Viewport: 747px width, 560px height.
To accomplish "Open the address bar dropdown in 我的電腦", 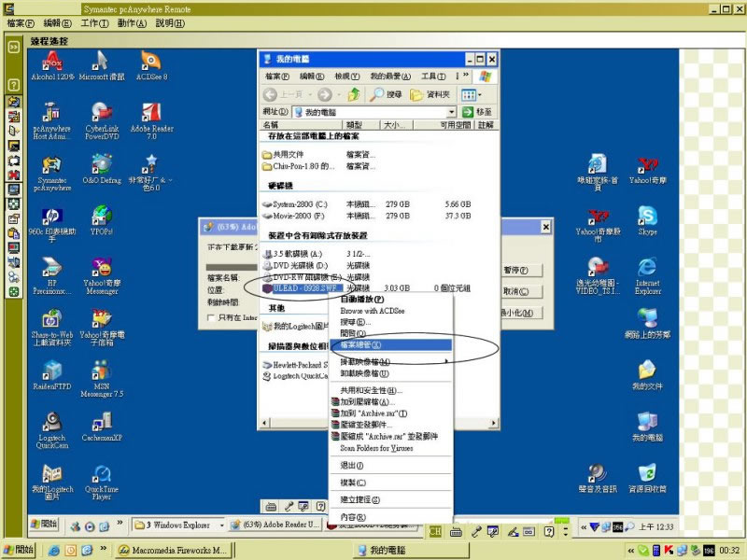I will click(x=451, y=112).
